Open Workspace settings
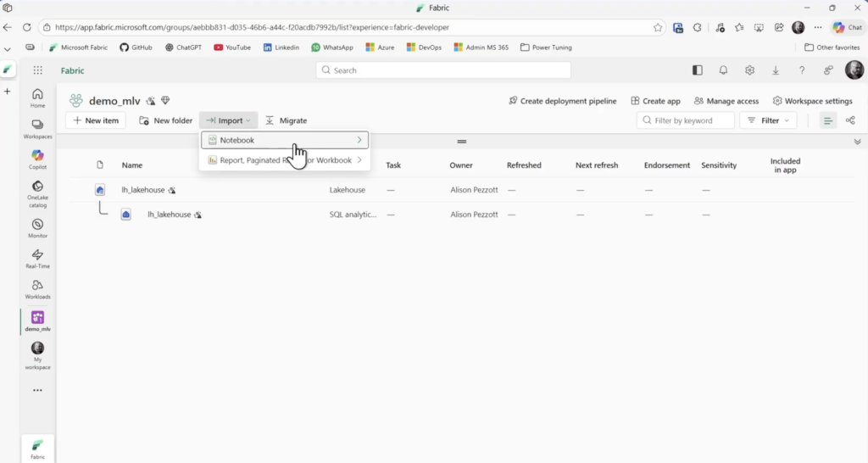 [x=812, y=101]
